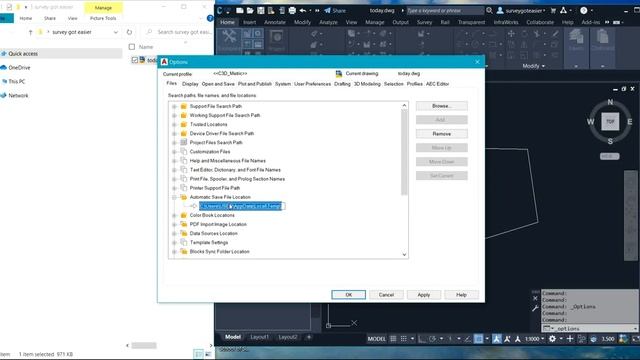
Task: Click the workspace switching gear icon
Action: point(552,339)
